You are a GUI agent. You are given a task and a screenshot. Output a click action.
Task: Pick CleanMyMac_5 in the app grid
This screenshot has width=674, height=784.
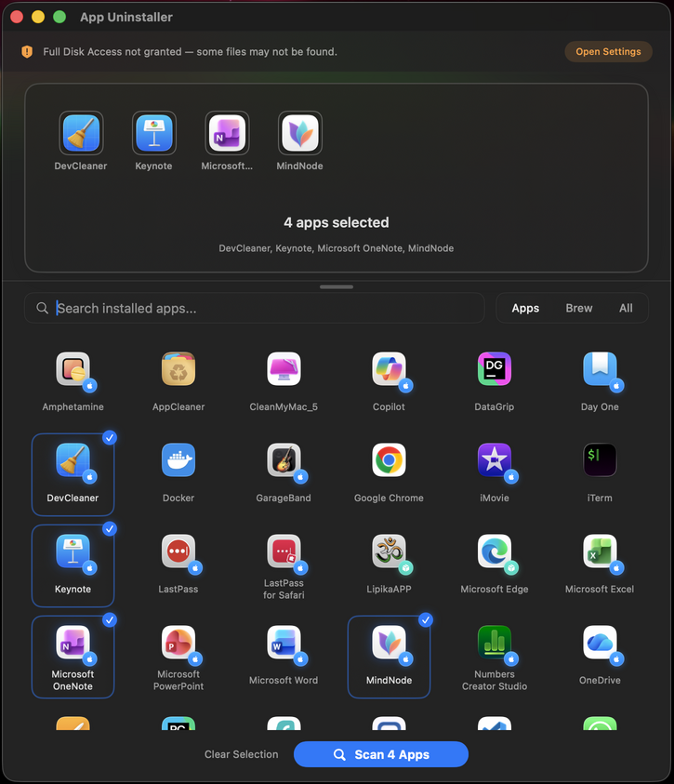[284, 369]
